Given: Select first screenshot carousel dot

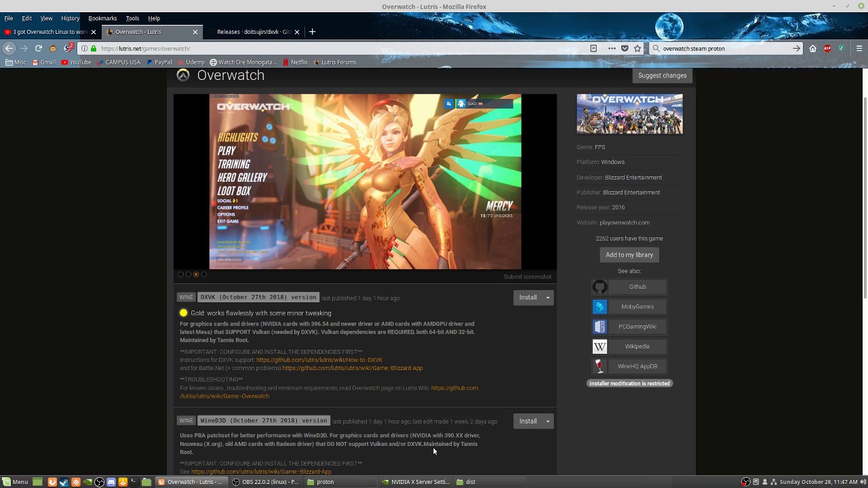Looking at the screenshot, I should (x=180, y=274).
